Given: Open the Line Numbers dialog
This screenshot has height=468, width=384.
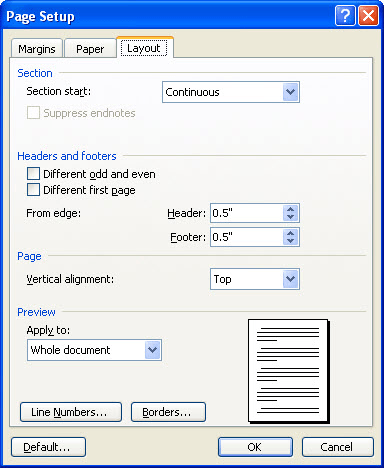Looking at the screenshot, I should 71,412.
